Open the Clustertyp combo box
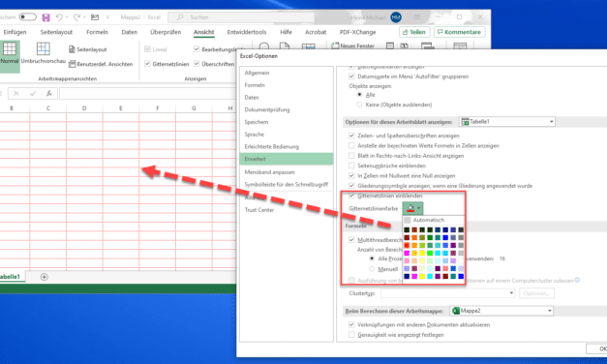This screenshot has height=364, width=607. [x=448, y=293]
